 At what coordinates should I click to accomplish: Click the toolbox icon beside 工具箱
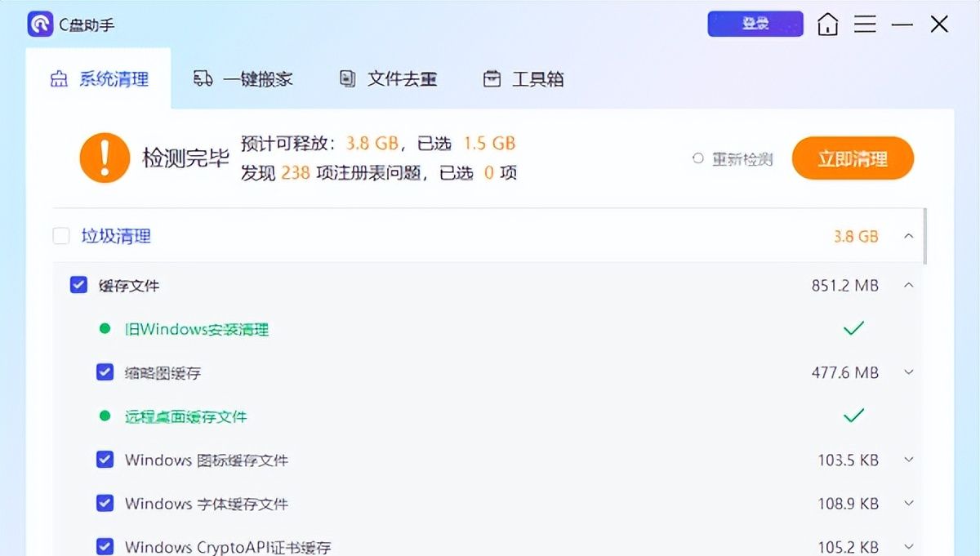coord(491,78)
